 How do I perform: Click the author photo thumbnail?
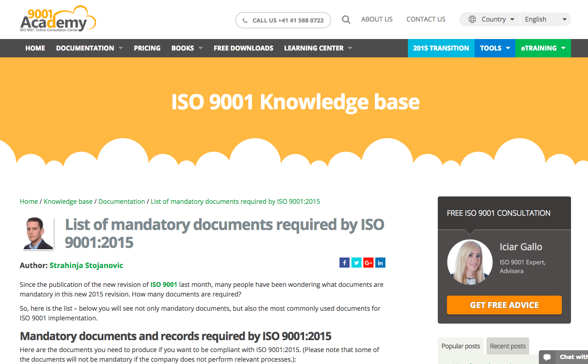click(38, 233)
